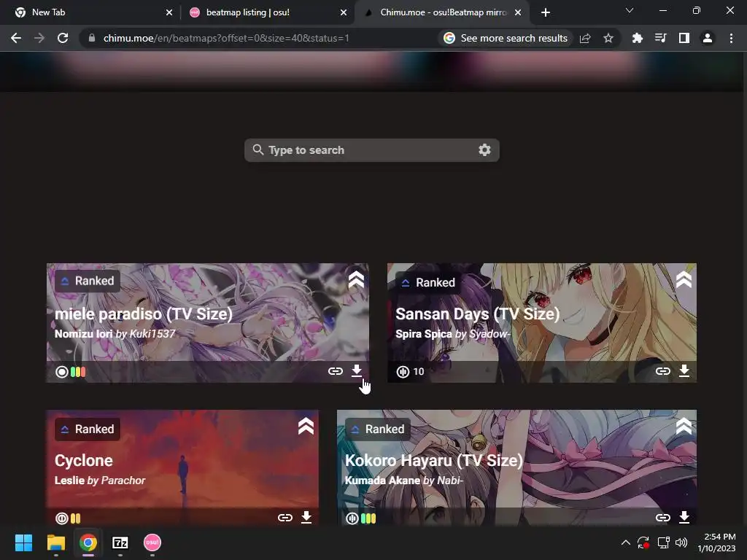Open search settings gear icon
Screen dimensions: 747x560
tap(484, 150)
